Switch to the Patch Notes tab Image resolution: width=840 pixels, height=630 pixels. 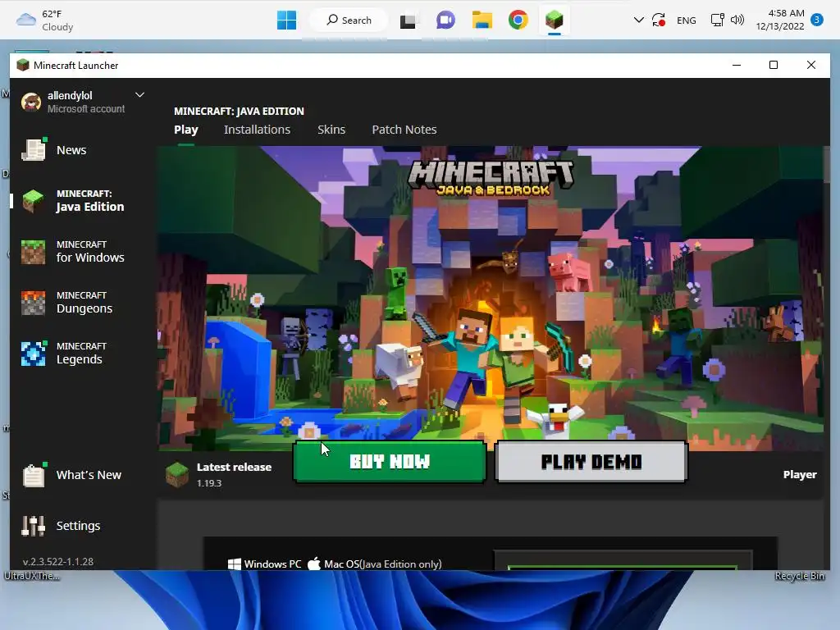pyautogui.click(x=404, y=130)
